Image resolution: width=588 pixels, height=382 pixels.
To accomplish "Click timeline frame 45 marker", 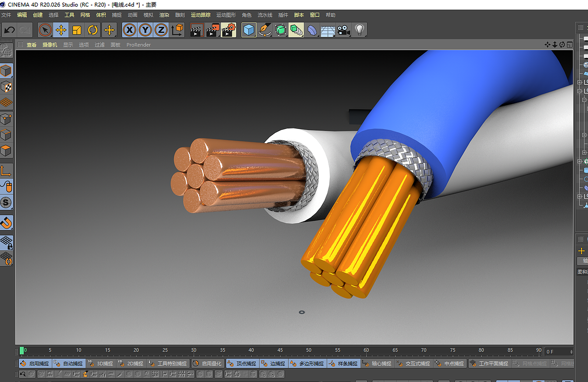I will click(x=280, y=350).
